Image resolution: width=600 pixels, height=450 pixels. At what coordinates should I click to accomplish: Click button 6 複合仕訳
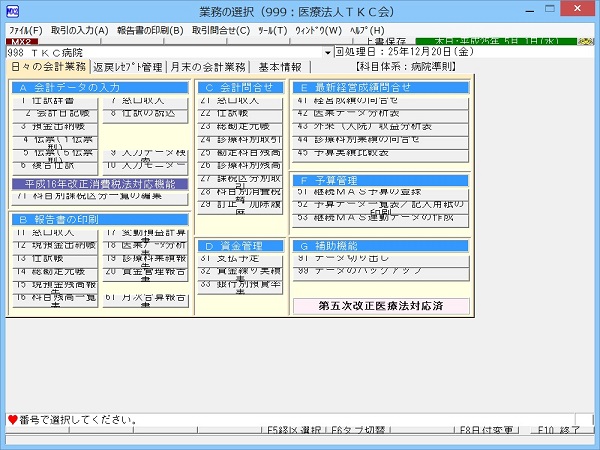pos(55,169)
